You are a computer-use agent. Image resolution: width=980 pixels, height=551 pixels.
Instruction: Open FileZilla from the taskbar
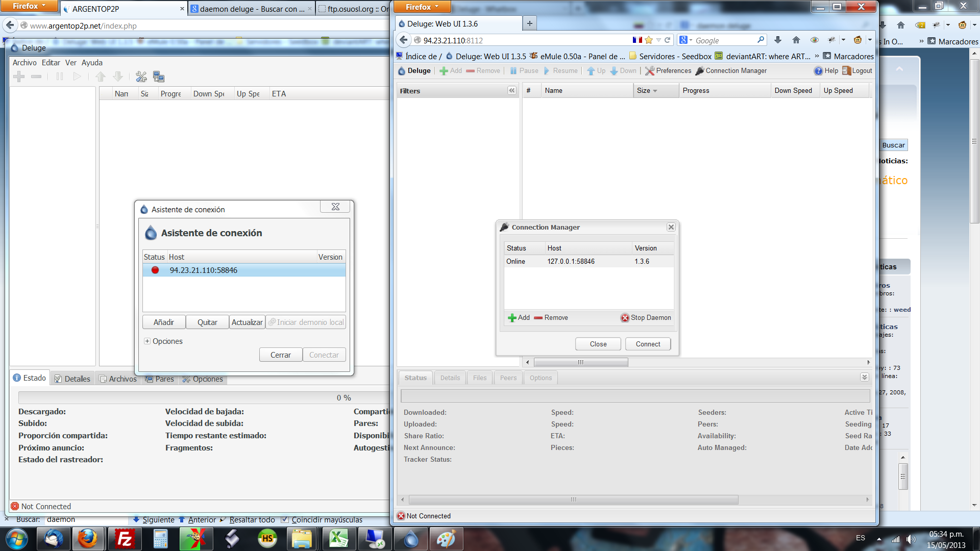click(x=125, y=538)
